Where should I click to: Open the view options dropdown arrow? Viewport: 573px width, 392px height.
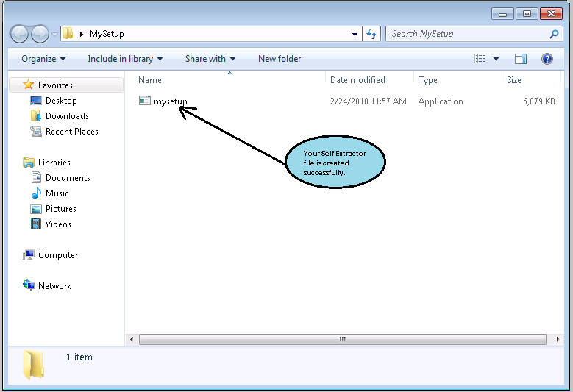coord(496,59)
